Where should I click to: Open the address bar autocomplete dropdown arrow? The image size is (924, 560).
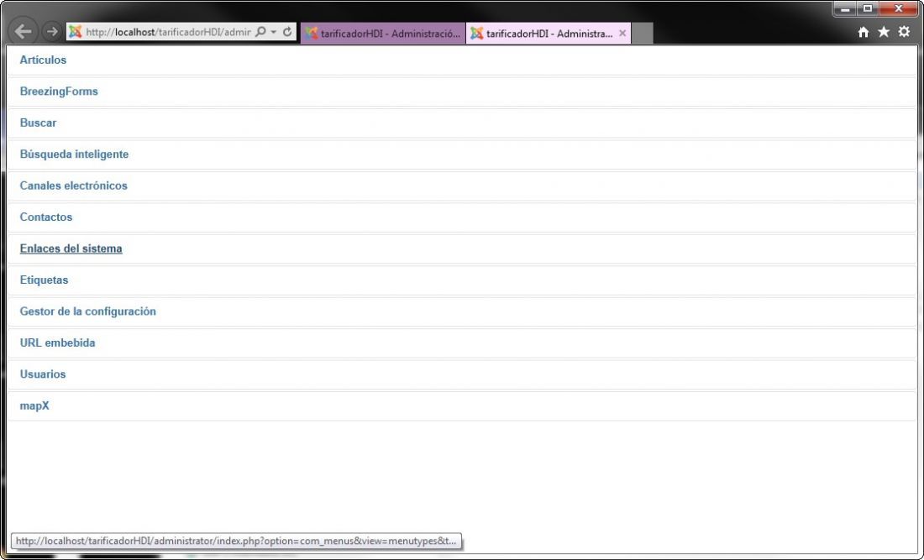(274, 32)
